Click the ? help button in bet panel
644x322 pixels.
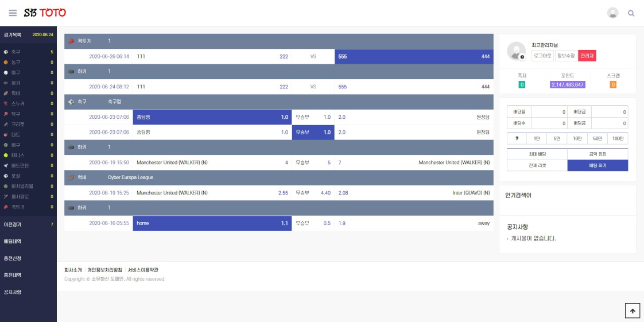point(517,139)
